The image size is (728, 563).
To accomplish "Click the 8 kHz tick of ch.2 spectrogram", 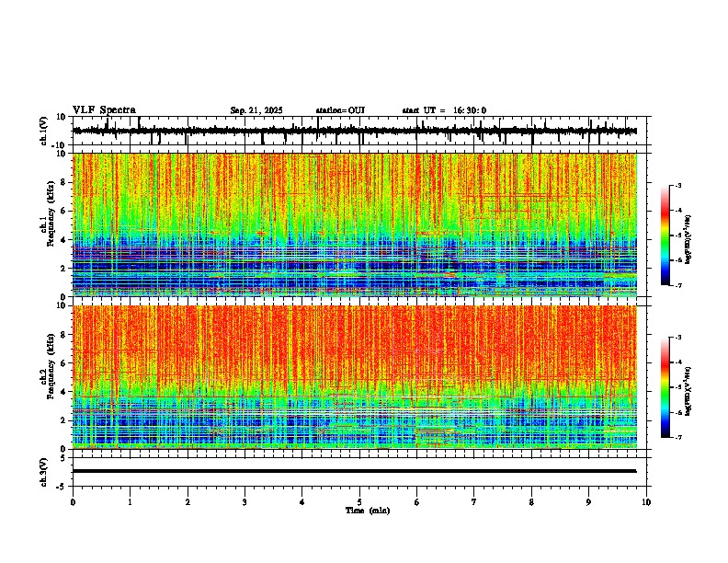I will pyautogui.click(x=65, y=335).
